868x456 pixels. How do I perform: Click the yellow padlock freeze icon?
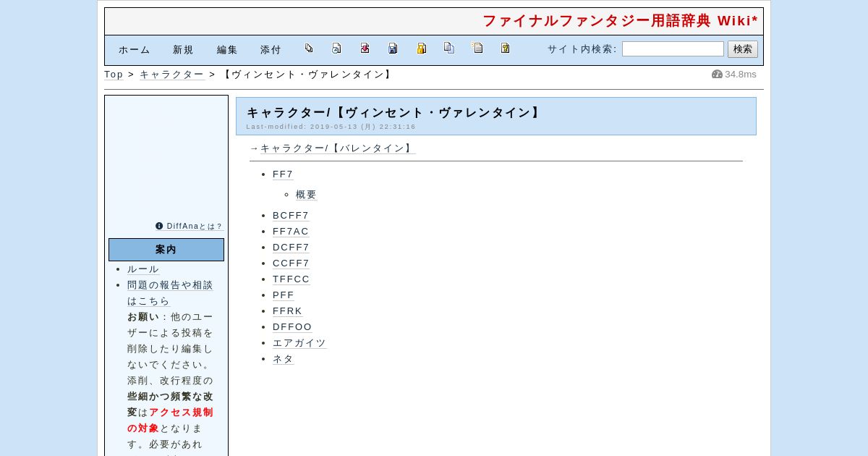click(421, 48)
